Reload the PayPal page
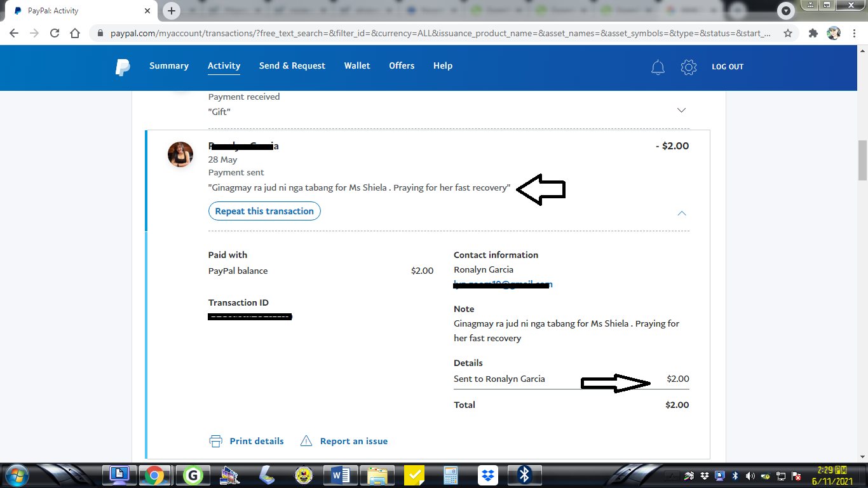This screenshot has height=488, width=868. tap(55, 33)
